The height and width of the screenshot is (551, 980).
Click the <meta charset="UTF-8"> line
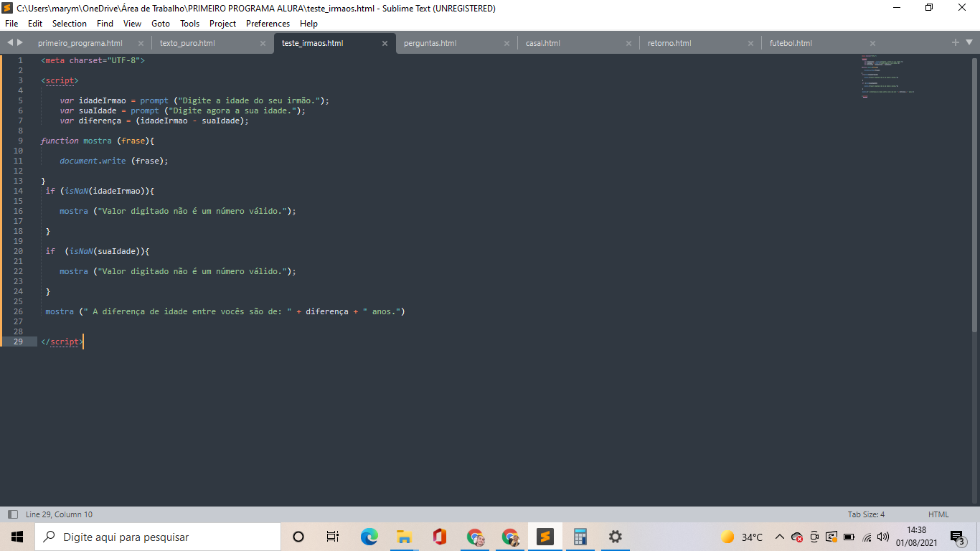click(93, 60)
